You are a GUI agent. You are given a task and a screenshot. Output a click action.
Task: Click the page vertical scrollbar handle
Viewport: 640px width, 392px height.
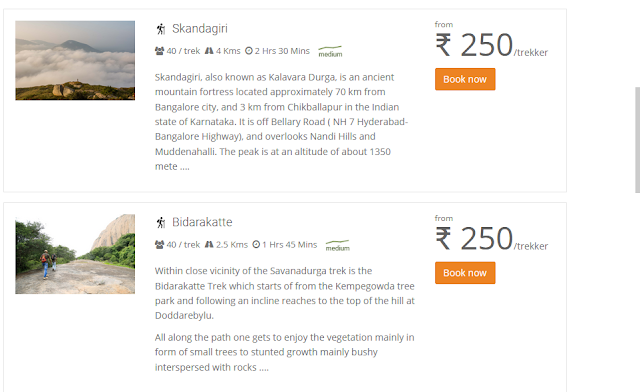point(637,139)
